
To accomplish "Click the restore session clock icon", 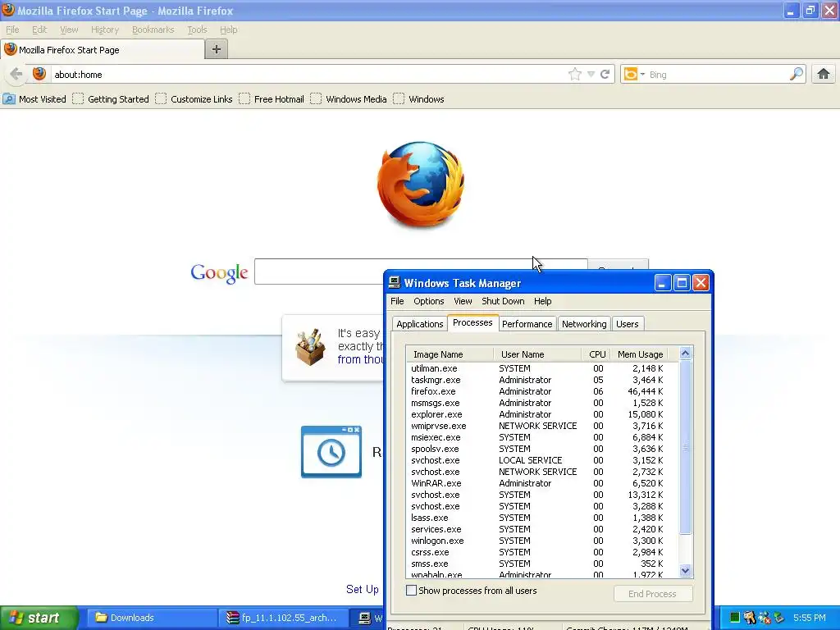I will pyautogui.click(x=331, y=452).
